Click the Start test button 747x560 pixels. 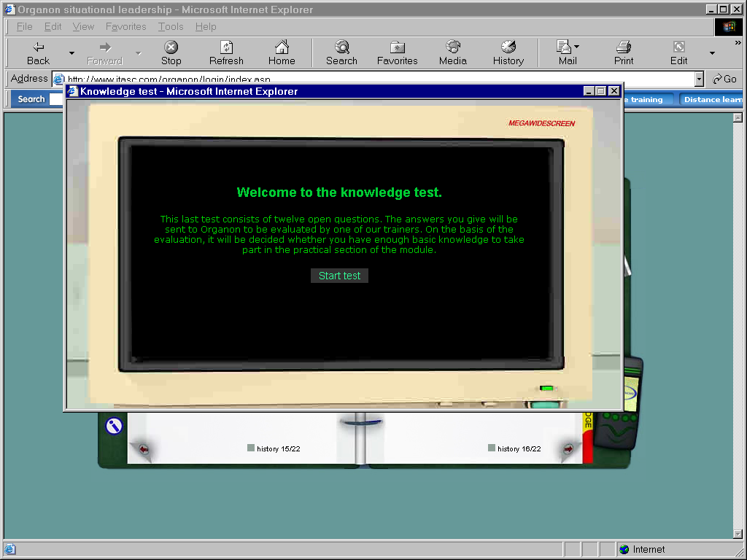339,276
